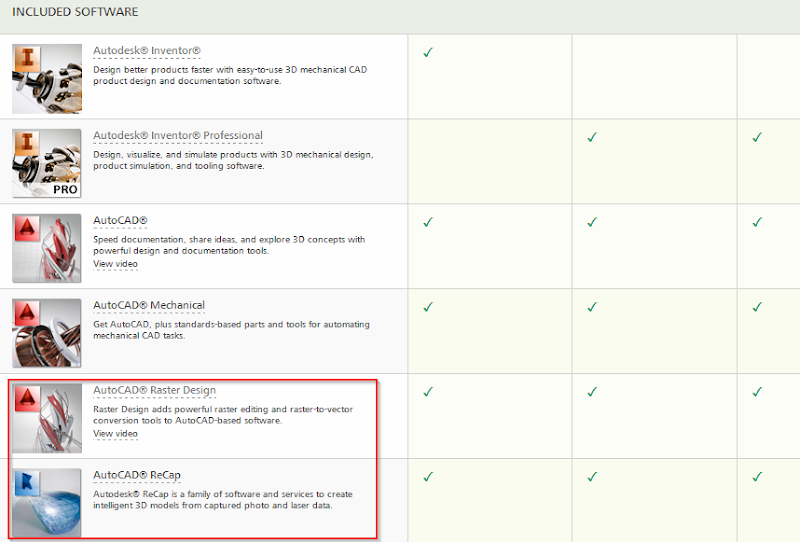800x542 pixels.
Task: Click the first-column checkmark in AutoCAD row
Action: pos(428,221)
